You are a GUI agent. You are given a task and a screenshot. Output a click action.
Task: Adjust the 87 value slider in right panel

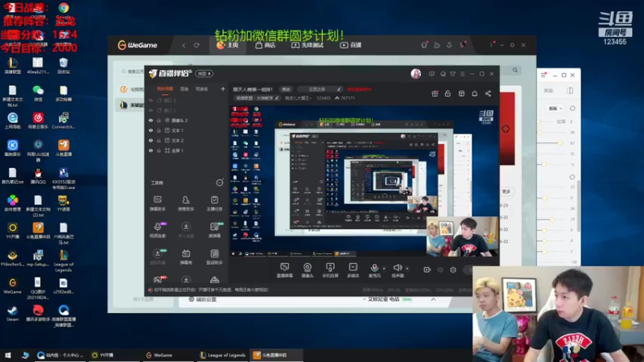tap(559, 143)
